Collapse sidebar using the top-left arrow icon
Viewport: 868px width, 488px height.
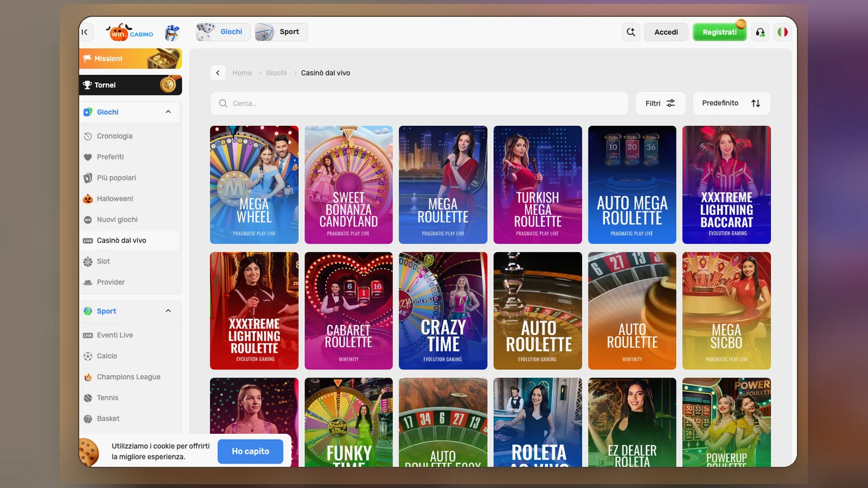coord(85,32)
